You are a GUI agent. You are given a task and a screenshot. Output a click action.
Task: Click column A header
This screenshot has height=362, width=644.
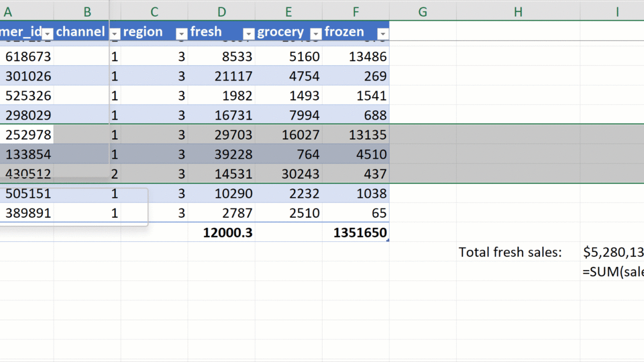click(x=8, y=12)
